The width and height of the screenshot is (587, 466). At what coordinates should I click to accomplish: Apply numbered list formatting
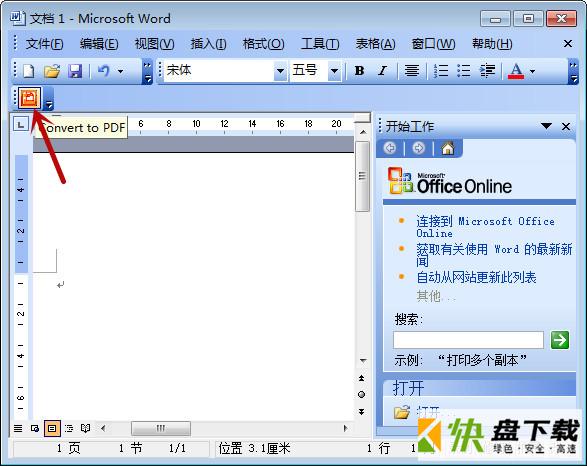(441, 70)
